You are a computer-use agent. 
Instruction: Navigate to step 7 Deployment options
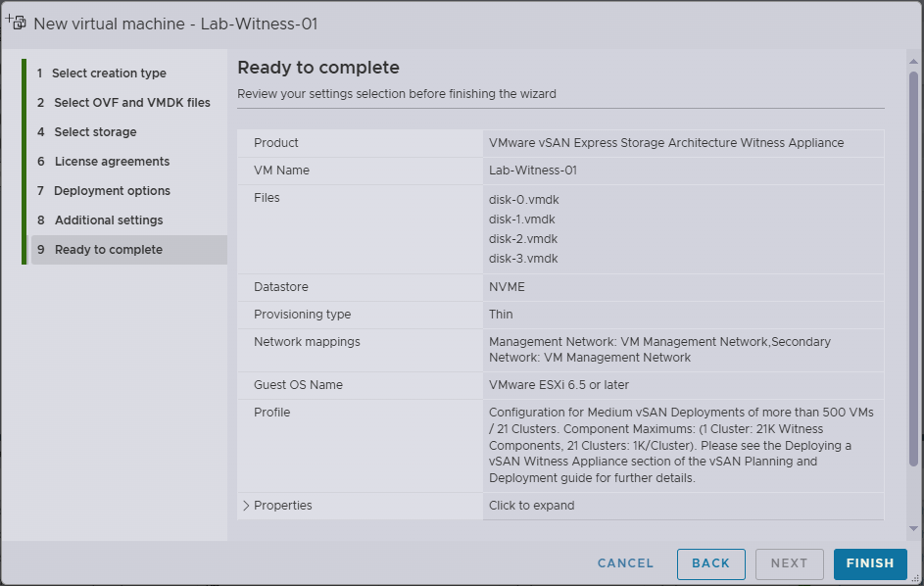(112, 191)
